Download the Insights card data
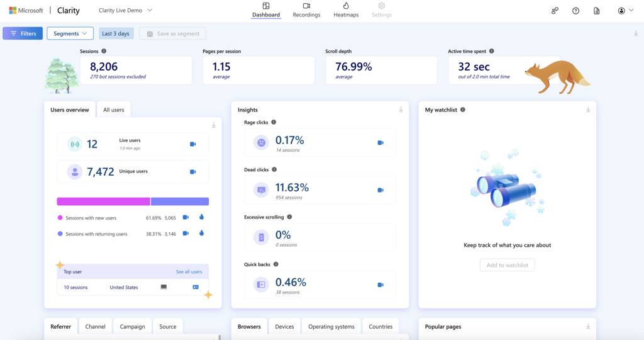Image resolution: width=644 pixels, height=340 pixels. [x=401, y=110]
